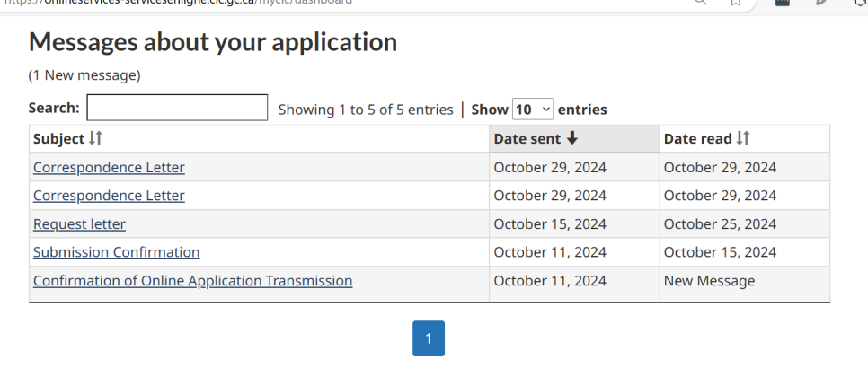Focus the Search messages input field

point(177,107)
